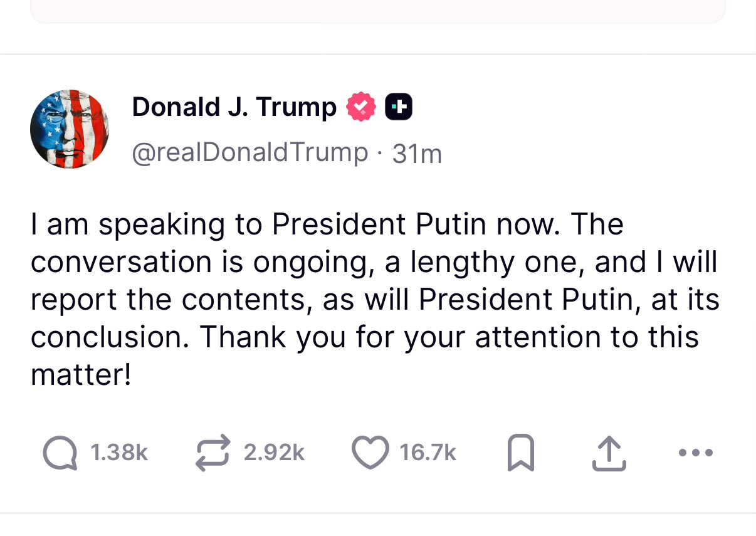Select the black Truth+ badge icon
The height and width of the screenshot is (536, 756).
pos(399,106)
